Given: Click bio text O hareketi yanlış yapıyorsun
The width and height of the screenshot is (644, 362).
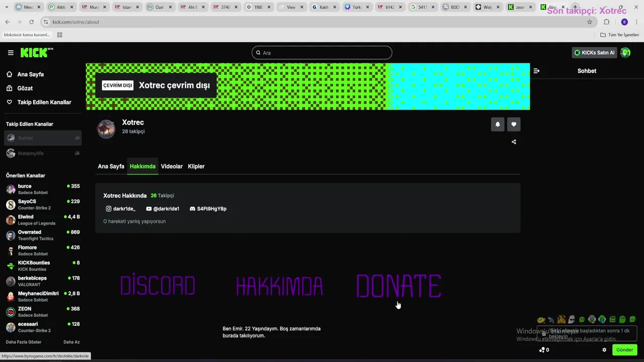Looking at the screenshot, I should pos(134,221).
